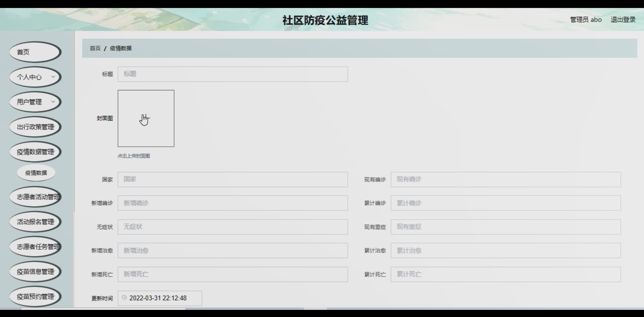
Task: Click the cover image upload box
Action: (x=146, y=118)
